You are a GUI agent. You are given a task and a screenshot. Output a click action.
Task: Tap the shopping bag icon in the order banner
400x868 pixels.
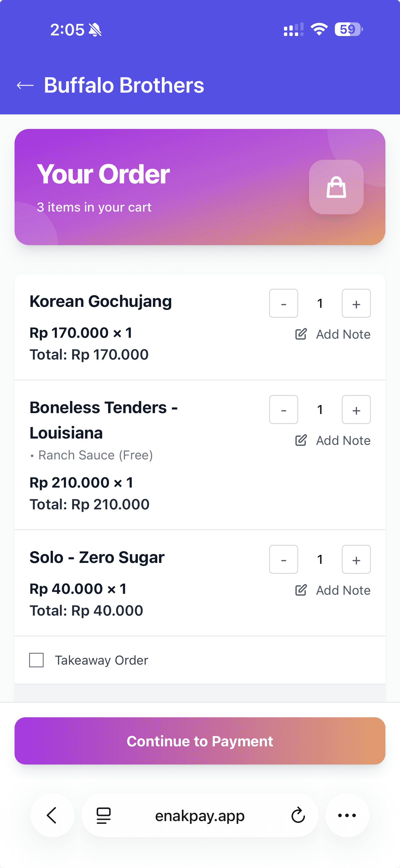tap(336, 187)
